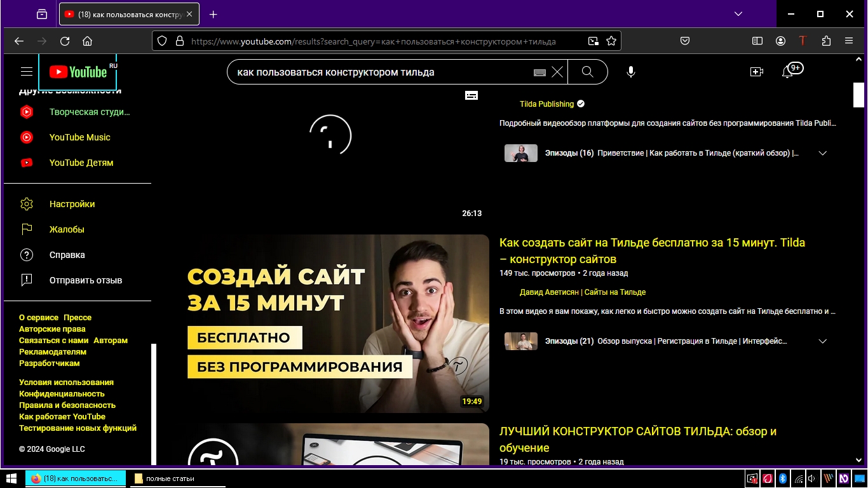The height and width of the screenshot is (488, 868).
Task: Open the Windows Start button
Action: click(11, 478)
